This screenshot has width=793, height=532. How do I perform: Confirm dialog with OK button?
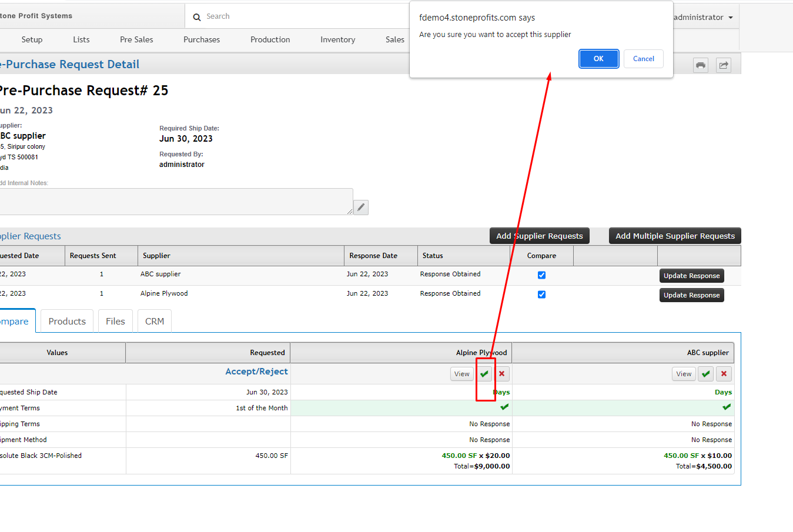pyautogui.click(x=598, y=59)
